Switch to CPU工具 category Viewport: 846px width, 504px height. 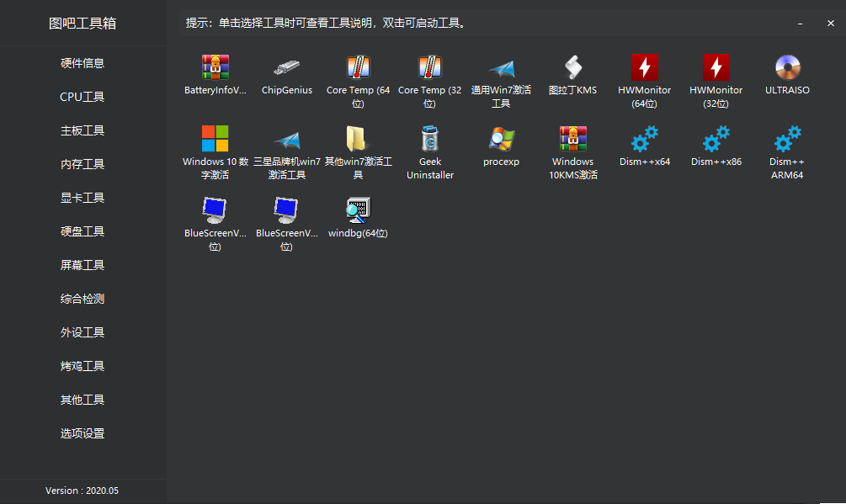82,97
